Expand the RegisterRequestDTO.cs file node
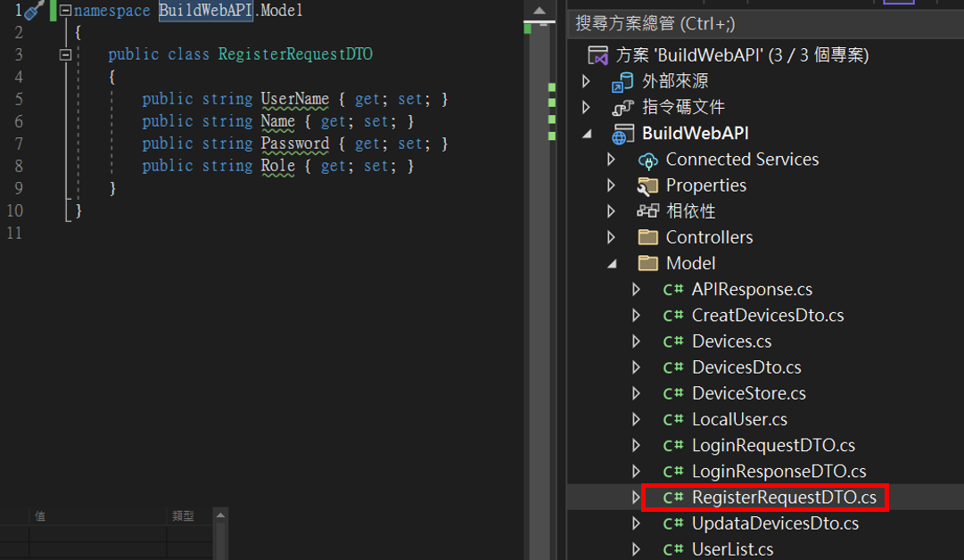The width and height of the screenshot is (964, 560). (x=637, y=498)
